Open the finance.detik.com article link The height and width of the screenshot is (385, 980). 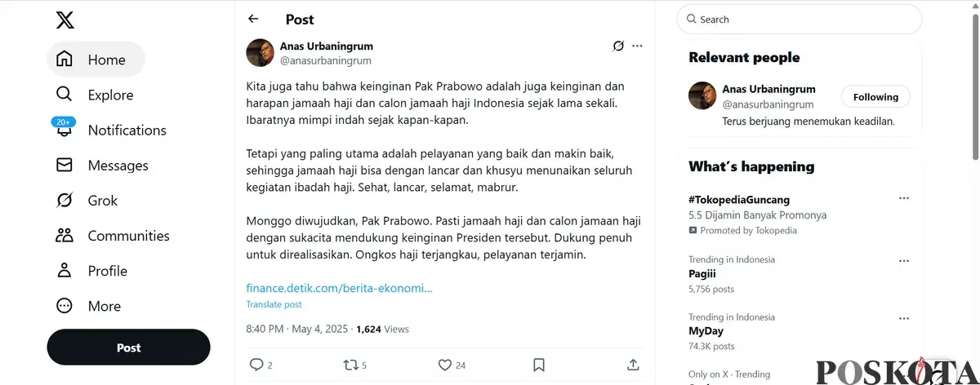point(339,288)
